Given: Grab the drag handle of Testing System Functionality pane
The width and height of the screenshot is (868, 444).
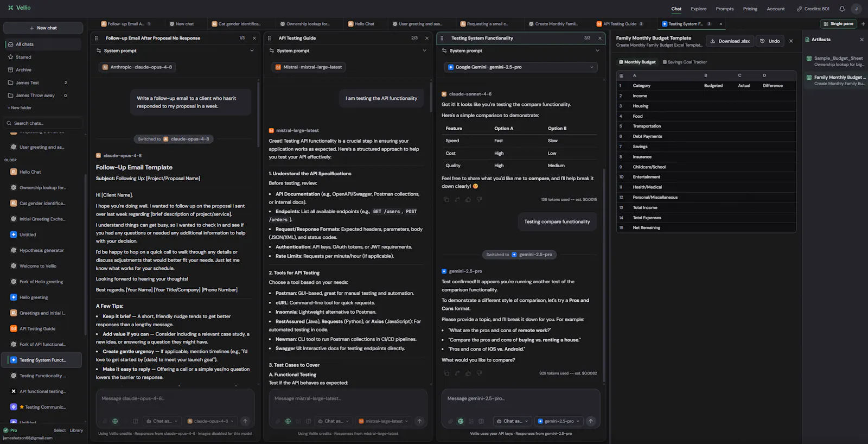Looking at the screenshot, I should (x=442, y=38).
